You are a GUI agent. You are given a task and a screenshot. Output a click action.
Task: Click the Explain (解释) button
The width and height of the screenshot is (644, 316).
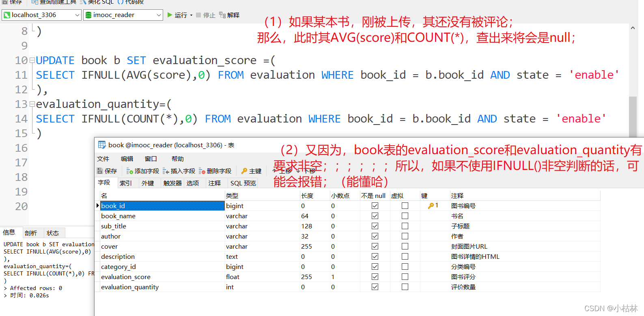point(229,15)
